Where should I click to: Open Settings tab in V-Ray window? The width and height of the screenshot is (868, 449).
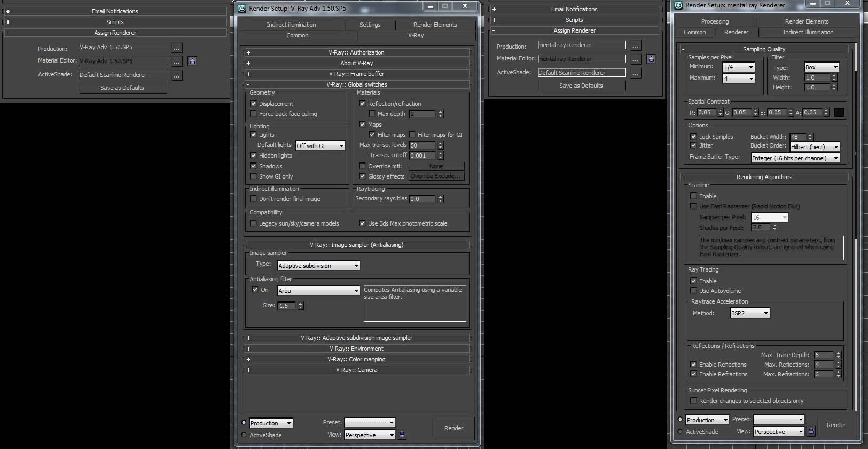(370, 25)
